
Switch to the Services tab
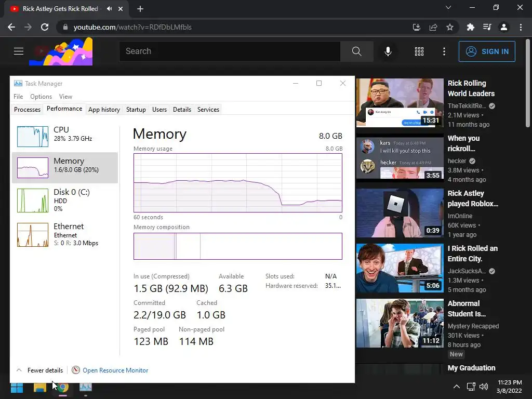(208, 110)
